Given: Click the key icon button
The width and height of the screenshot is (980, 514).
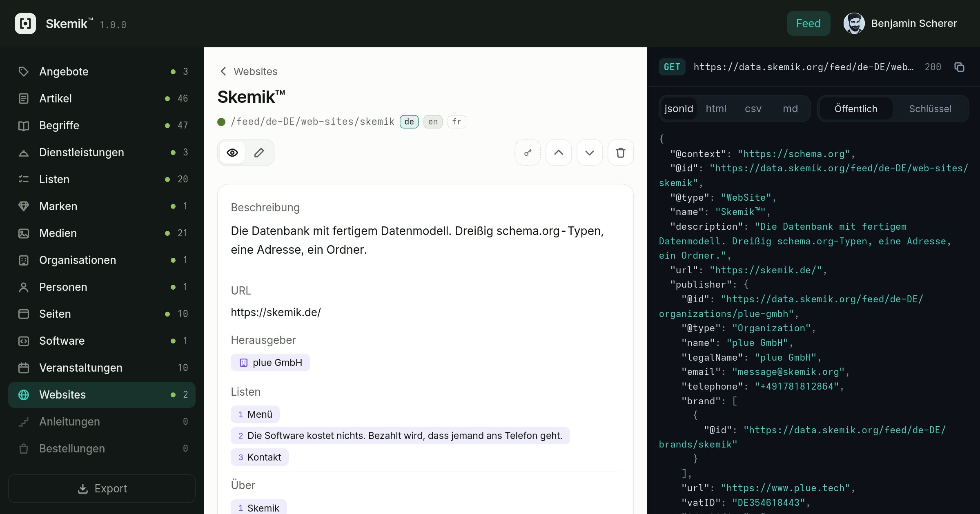Looking at the screenshot, I should pyautogui.click(x=528, y=153).
